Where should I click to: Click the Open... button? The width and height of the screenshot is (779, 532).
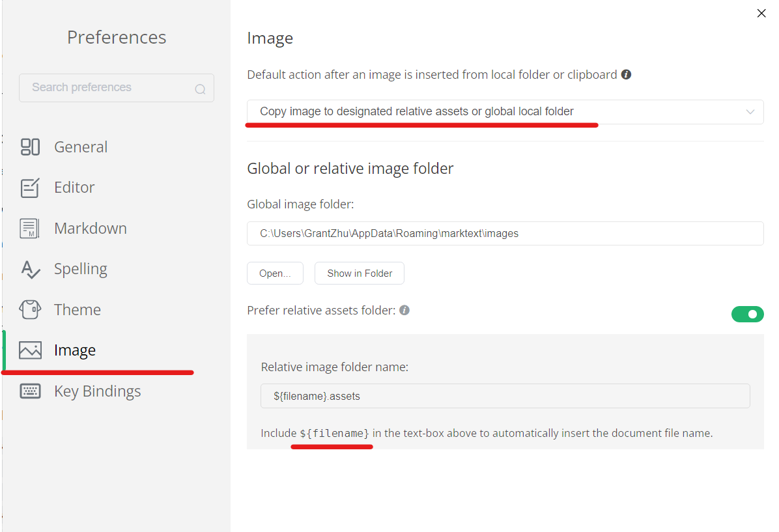[x=275, y=273]
